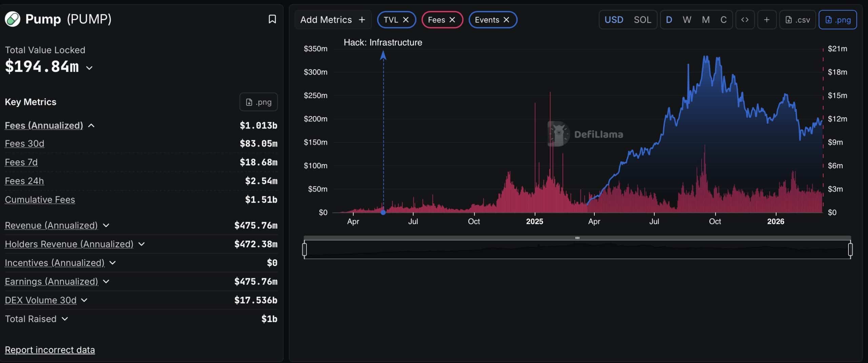The width and height of the screenshot is (868, 363).
Task: Click the Pump protocol logo
Action: click(13, 19)
